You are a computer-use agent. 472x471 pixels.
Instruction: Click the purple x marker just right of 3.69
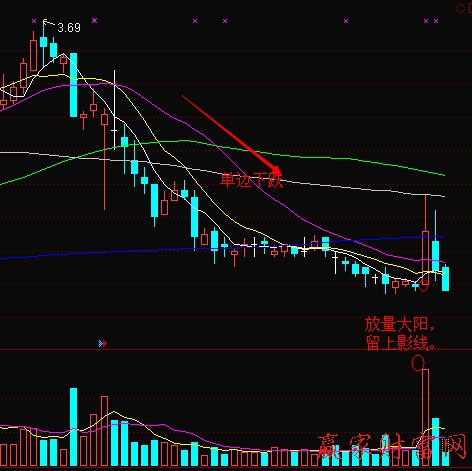pyautogui.click(x=94, y=21)
